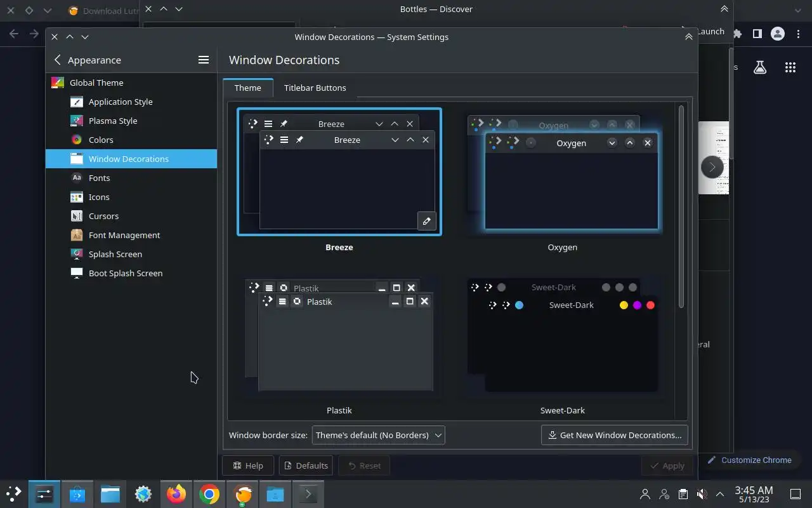Click the Icons grid icon
Viewport: 812px width, 508px height.
click(x=77, y=197)
